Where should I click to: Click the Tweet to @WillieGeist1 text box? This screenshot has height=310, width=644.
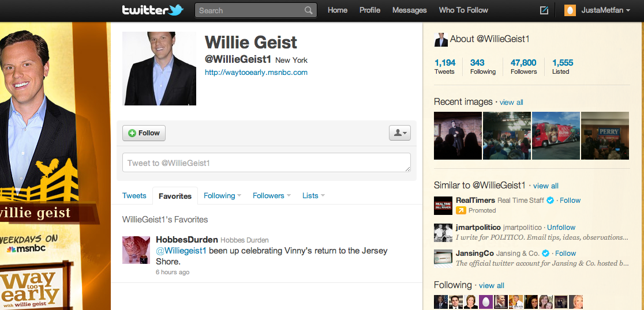[267, 163]
